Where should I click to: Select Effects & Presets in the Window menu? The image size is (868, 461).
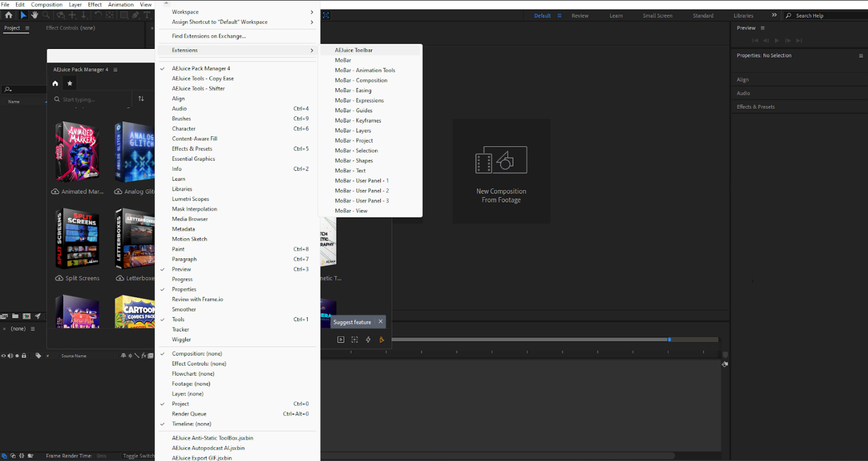tap(238, 148)
